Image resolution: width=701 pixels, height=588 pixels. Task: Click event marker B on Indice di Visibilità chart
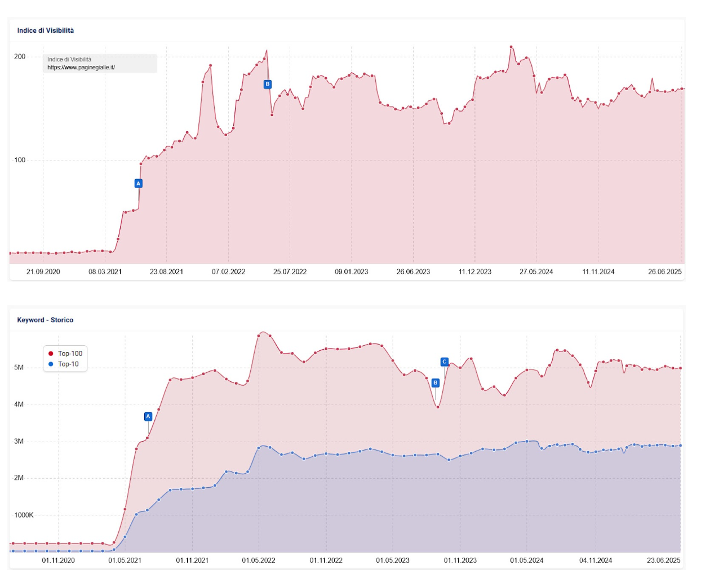tap(268, 84)
